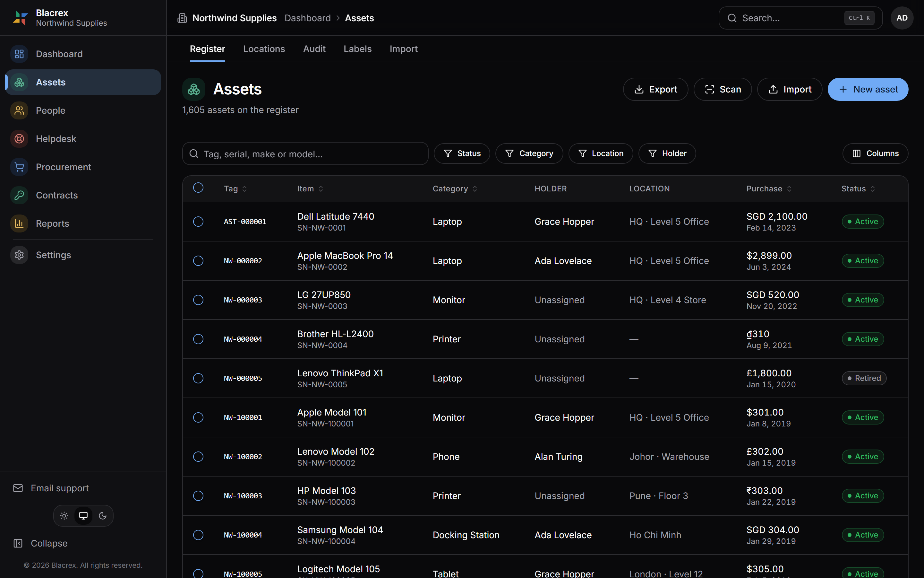The height and width of the screenshot is (578, 924).
Task: Click the Import button beside Scan
Action: [790, 90]
